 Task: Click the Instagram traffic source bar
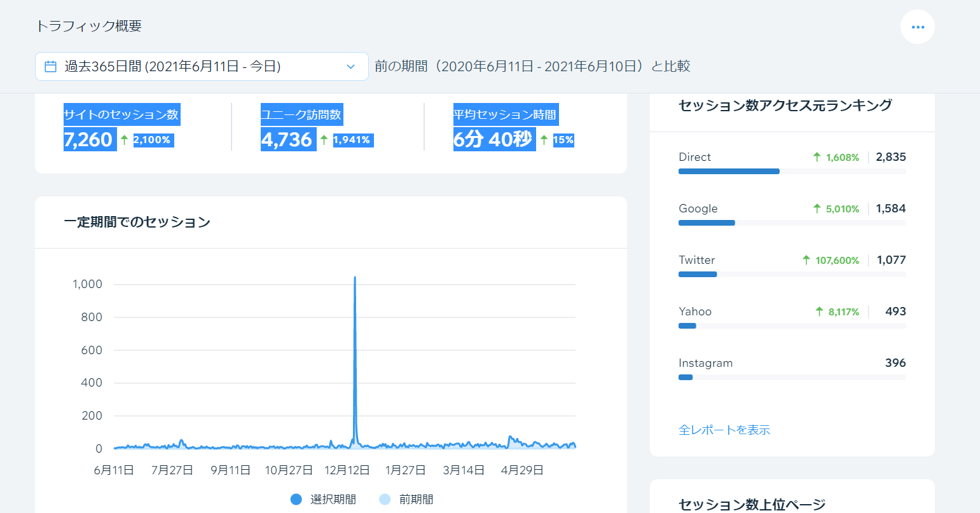tap(686, 378)
